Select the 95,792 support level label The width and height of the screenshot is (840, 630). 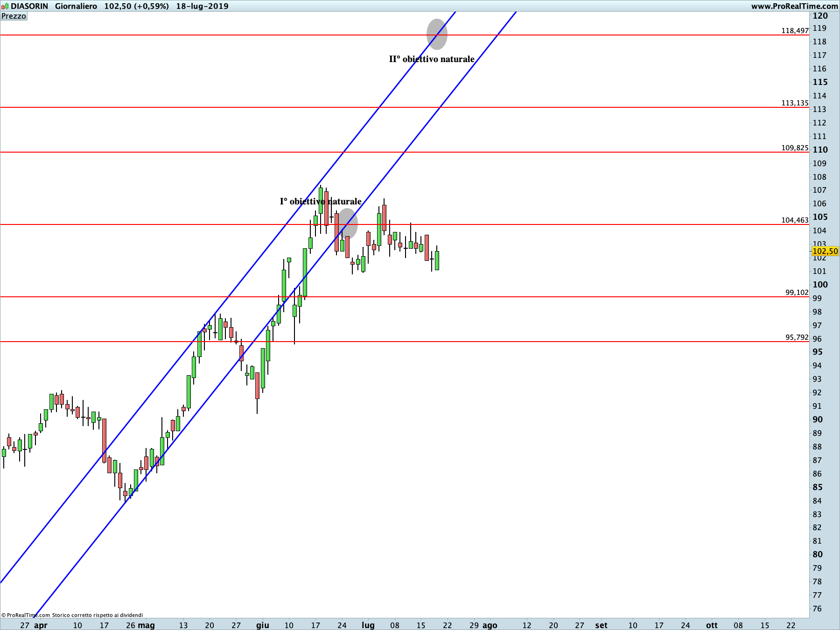pos(797,337)
